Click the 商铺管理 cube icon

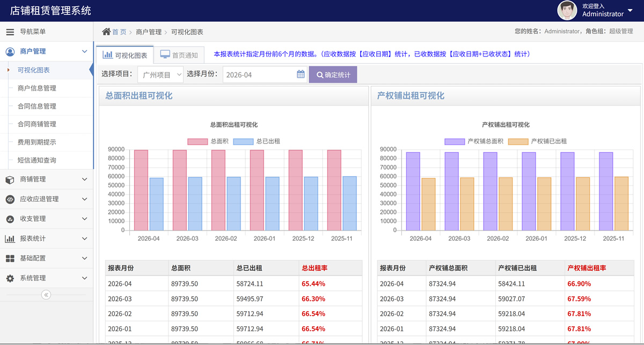[10, 179]
